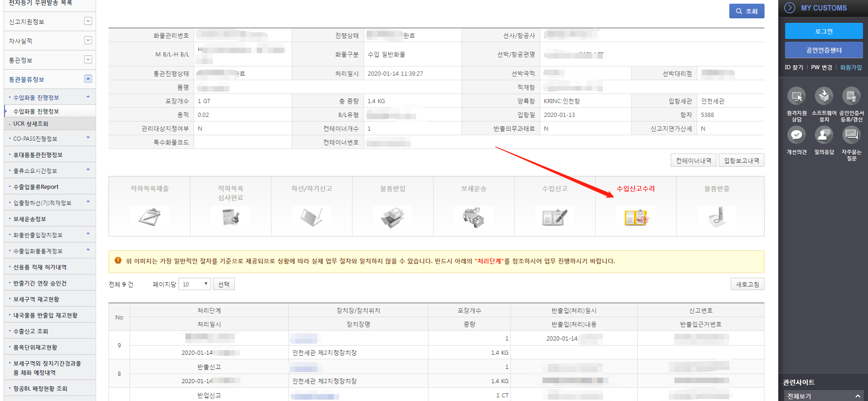This screenshot has height=401, width=868.
Task: Collapse the 통관물류정보 menu section
Action: tap(88, 79)
